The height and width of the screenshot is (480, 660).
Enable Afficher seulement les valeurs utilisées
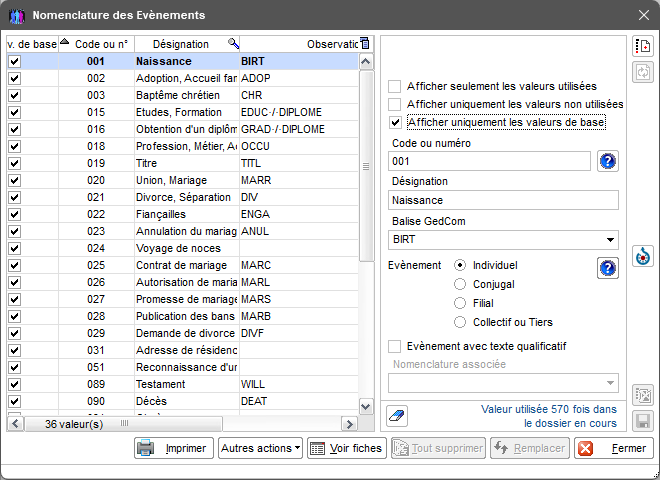[x=394, y=86]
